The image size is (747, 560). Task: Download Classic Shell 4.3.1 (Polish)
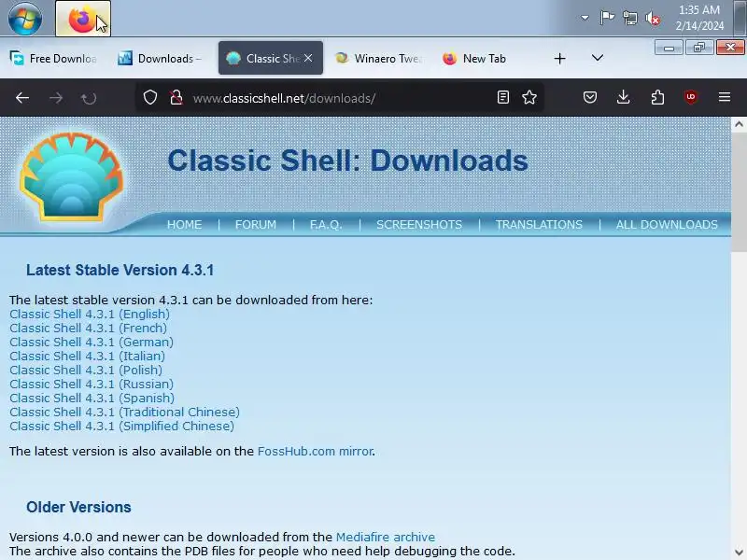[x=86, y=370]
